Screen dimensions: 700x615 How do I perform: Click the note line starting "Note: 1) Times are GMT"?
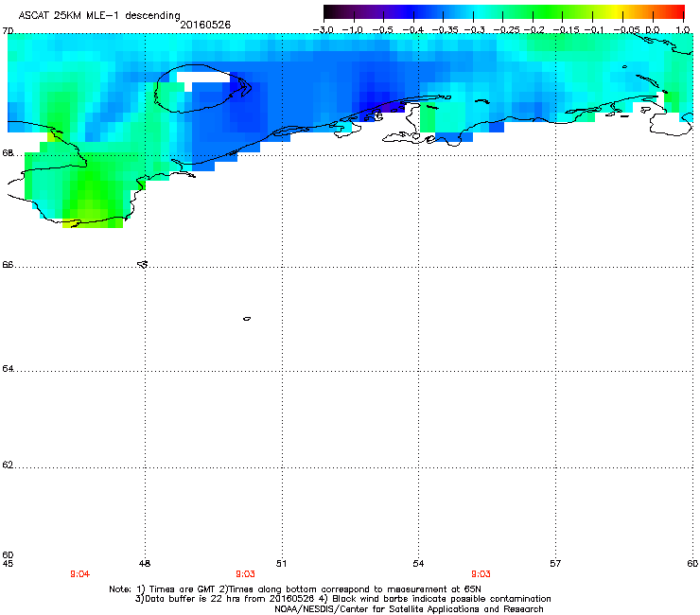pos(295,589)
